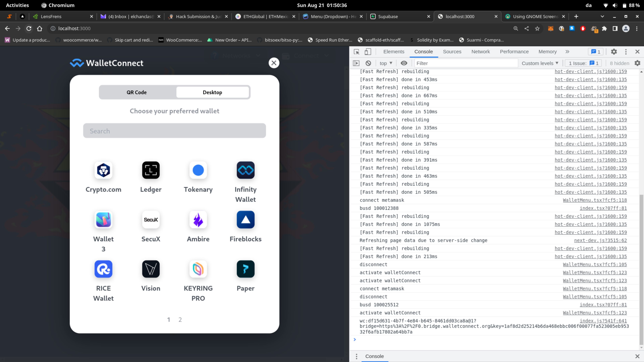The width and height of the screenshot is (644, 362).
Task: Clear the console output
Action: coord(368,63)
